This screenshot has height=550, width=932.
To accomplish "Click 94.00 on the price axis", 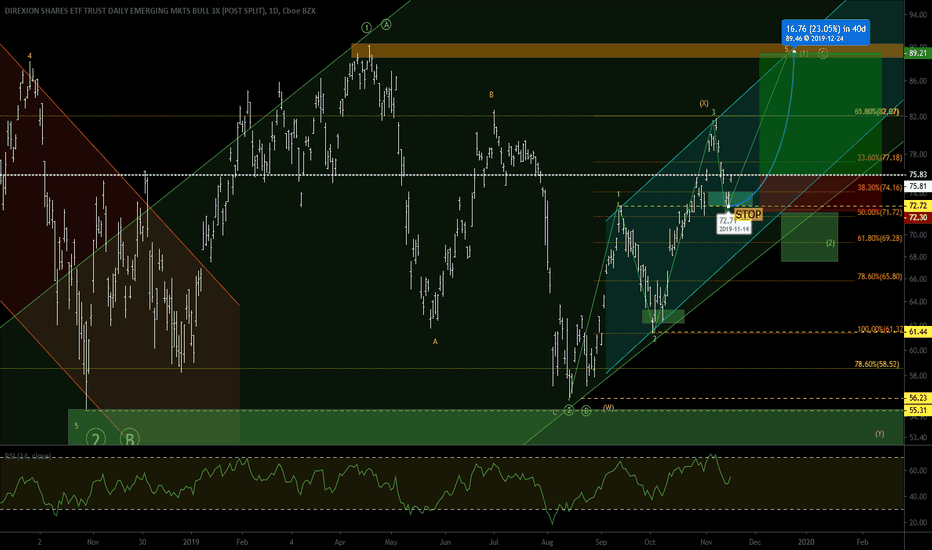I will (918, 15).
